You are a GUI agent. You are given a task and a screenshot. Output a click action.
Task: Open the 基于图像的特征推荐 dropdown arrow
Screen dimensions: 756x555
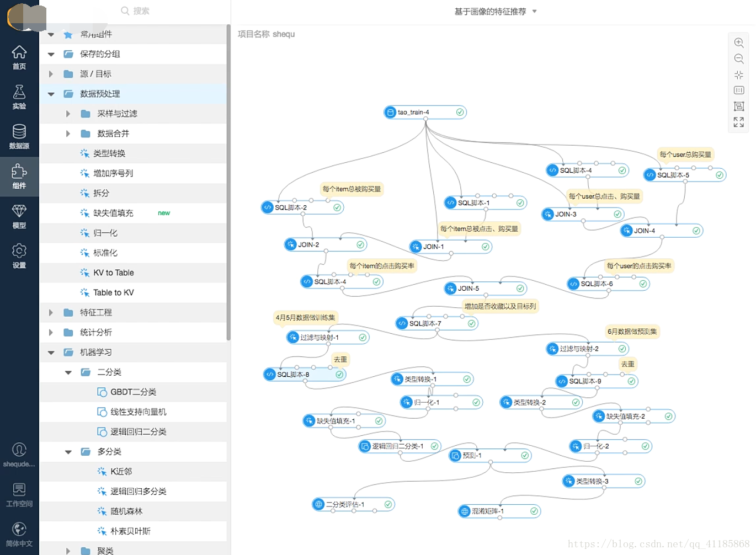click(534, 11)
